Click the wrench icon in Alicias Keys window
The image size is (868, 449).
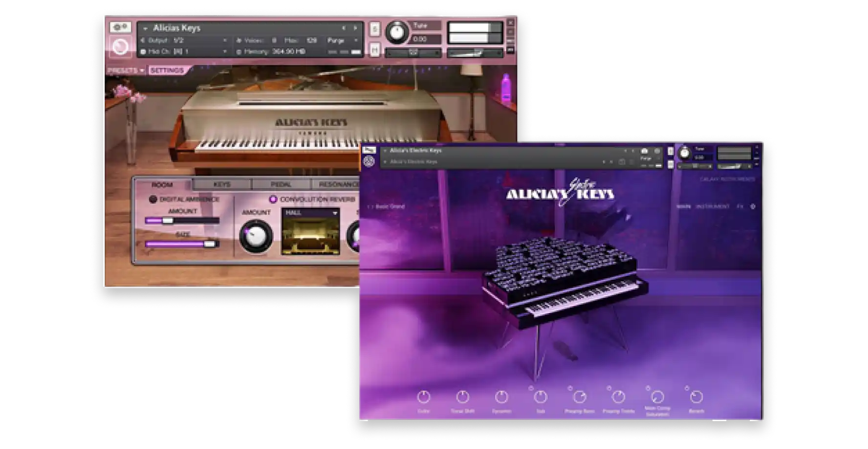120,27
